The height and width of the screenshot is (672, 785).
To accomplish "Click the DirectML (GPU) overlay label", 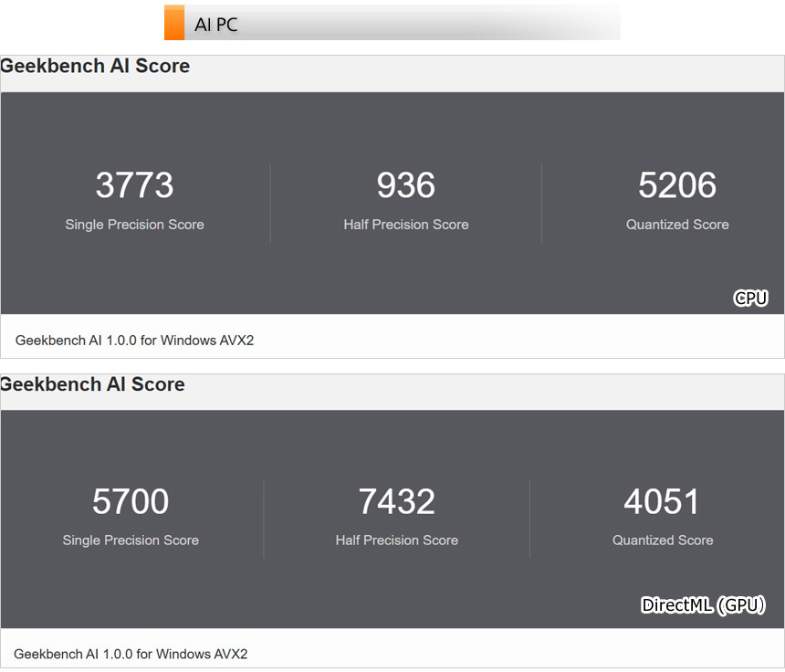I will [x=703, y=605].
